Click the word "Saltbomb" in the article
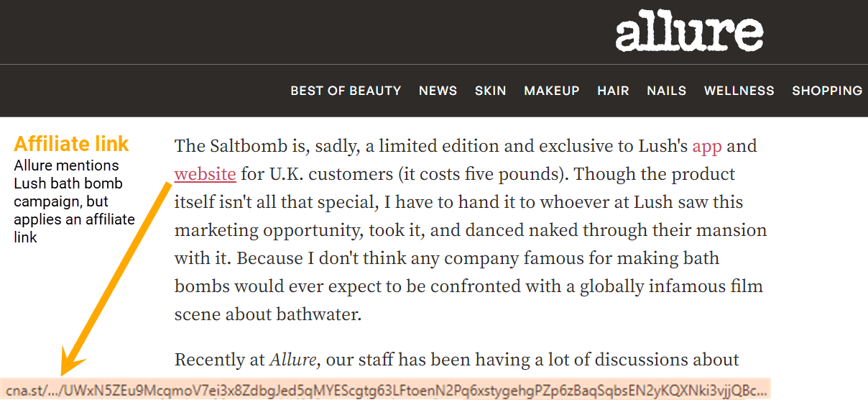868x400 pixels. click(245, 147)
